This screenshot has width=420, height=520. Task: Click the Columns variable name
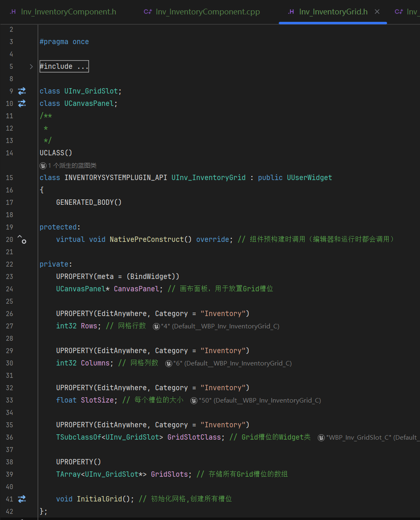tap(95, 363)
